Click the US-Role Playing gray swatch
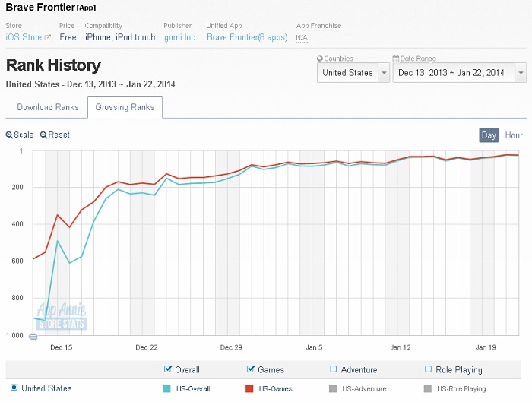Screen dimensions: 532x402 [x=427, y=389]
